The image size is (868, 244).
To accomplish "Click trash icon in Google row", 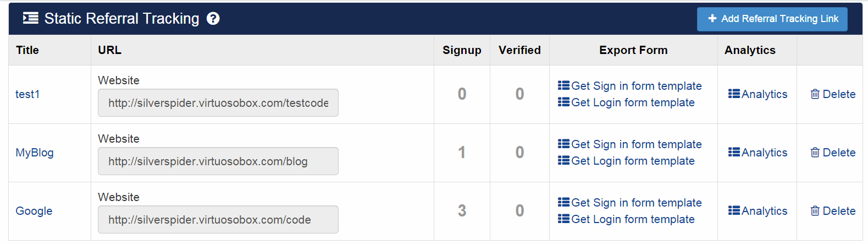I will click(x=815, y=211).
